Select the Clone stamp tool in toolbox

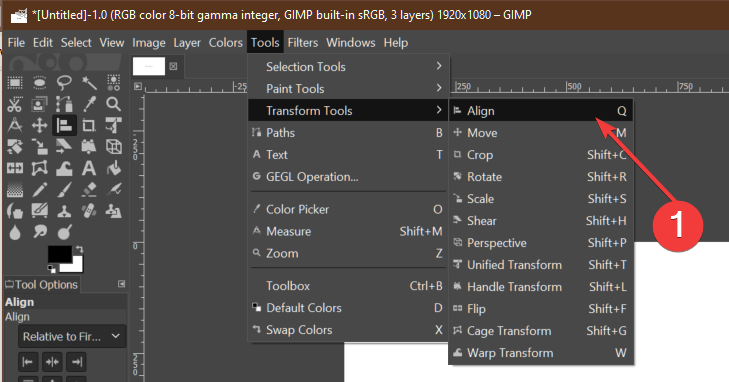(64, 211)
